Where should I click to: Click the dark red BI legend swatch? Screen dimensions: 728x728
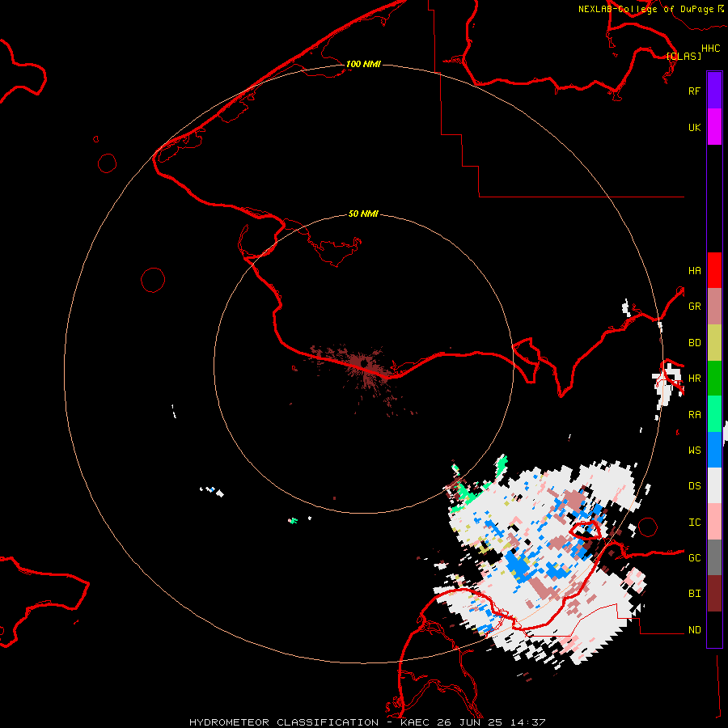[x=714, y=594]
